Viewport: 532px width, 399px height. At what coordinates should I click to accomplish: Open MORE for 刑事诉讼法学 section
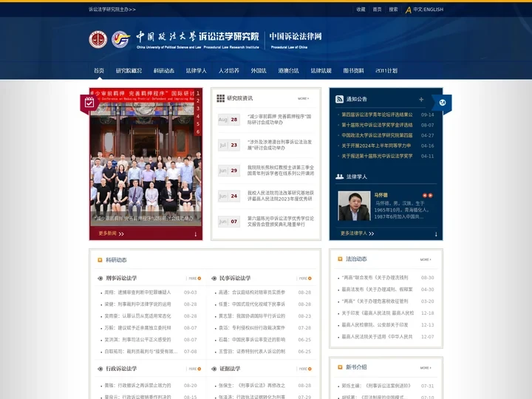(x=195, y=279)
